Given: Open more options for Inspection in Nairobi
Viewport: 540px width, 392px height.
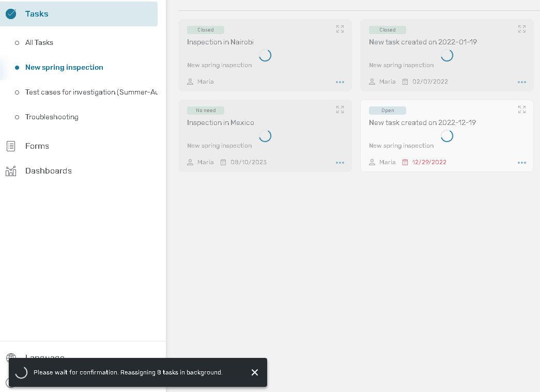Looking at the screenshot, I should [x=340, y=82].
